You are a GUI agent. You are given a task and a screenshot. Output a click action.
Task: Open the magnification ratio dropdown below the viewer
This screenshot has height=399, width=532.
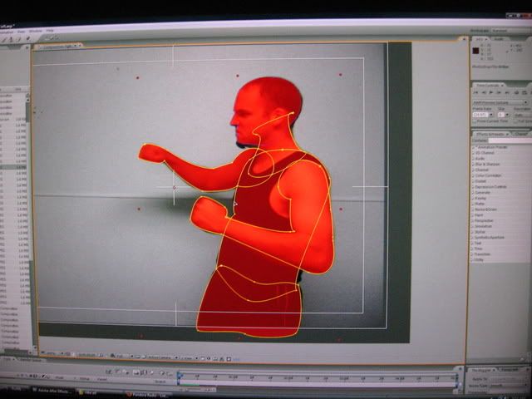click(54, 353)
